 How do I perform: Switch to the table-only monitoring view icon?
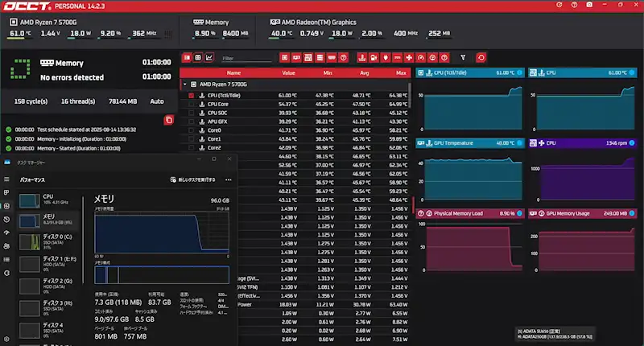point(198,58)
